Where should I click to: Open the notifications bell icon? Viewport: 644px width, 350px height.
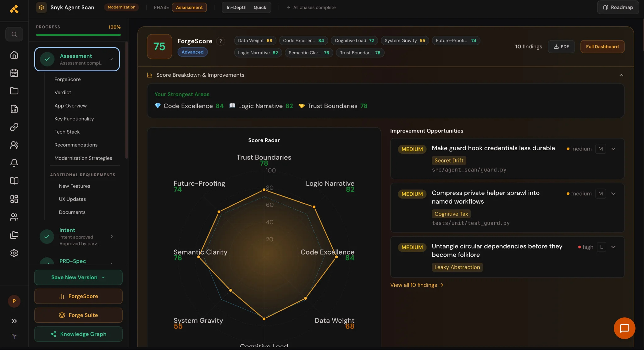click(14, 163)
